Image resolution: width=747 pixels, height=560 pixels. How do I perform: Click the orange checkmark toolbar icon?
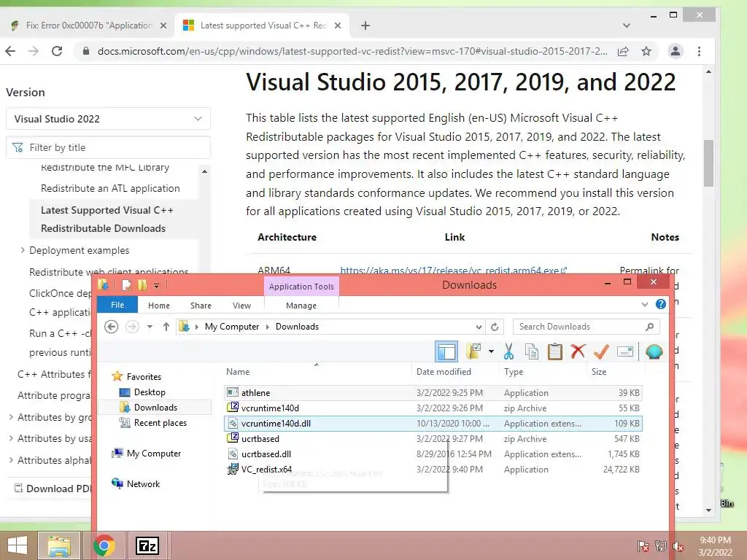pos(601,352)
